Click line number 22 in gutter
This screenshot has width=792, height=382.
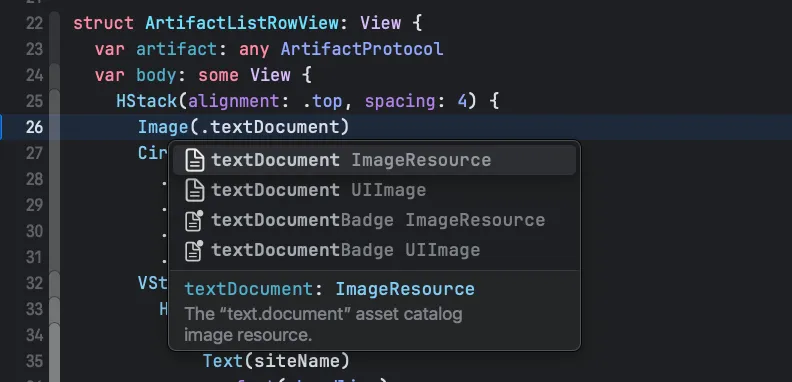click(x=34, y=23)
